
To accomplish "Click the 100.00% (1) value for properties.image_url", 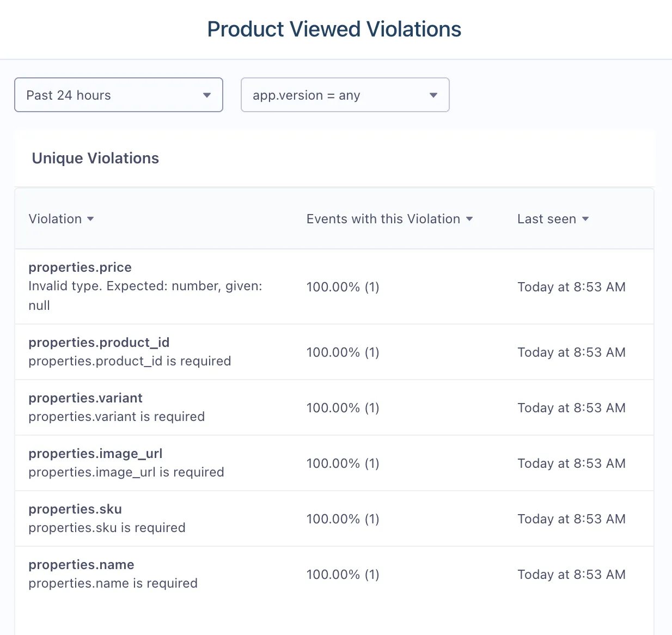I will (x=343, y=463).
